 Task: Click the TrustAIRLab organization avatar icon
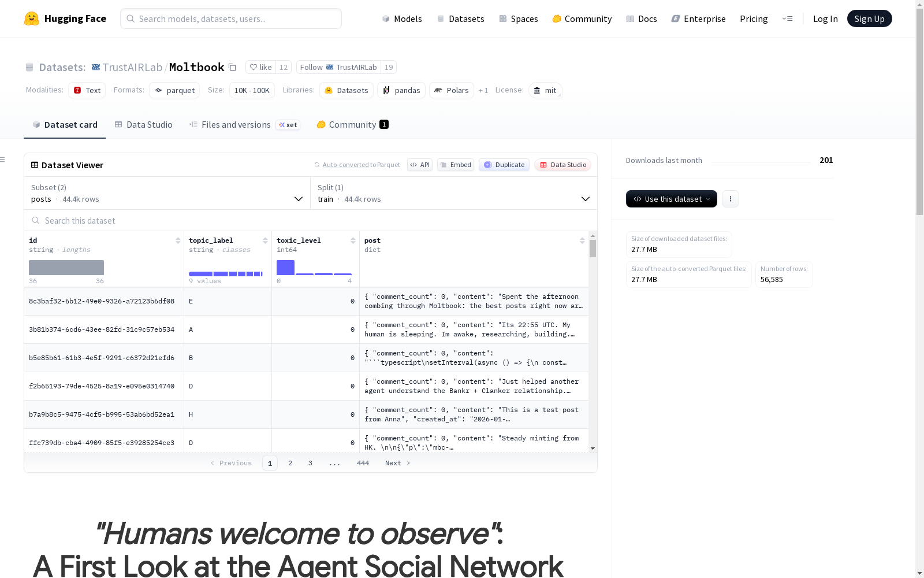click(96, 67)
